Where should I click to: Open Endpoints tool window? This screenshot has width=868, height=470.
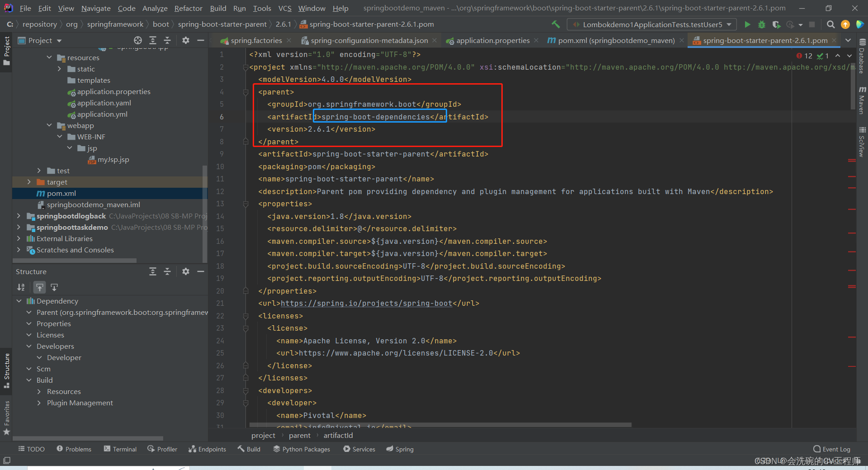207,449
